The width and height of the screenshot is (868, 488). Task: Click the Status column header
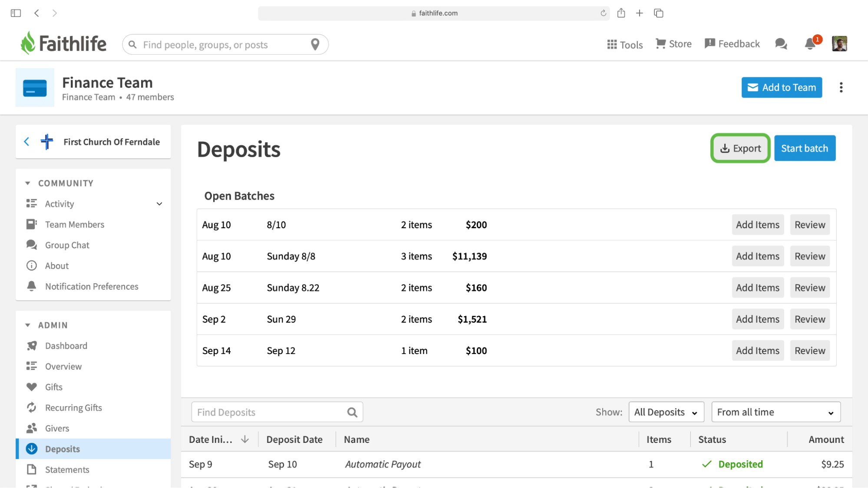pyautogui.click(x=712, y=439)
